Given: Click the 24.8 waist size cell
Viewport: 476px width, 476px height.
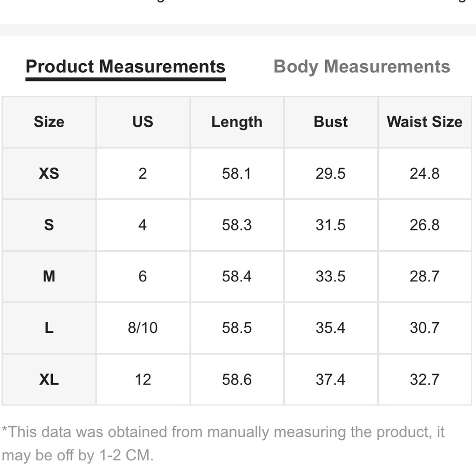Looking at the screenshot, I should 425,174.
